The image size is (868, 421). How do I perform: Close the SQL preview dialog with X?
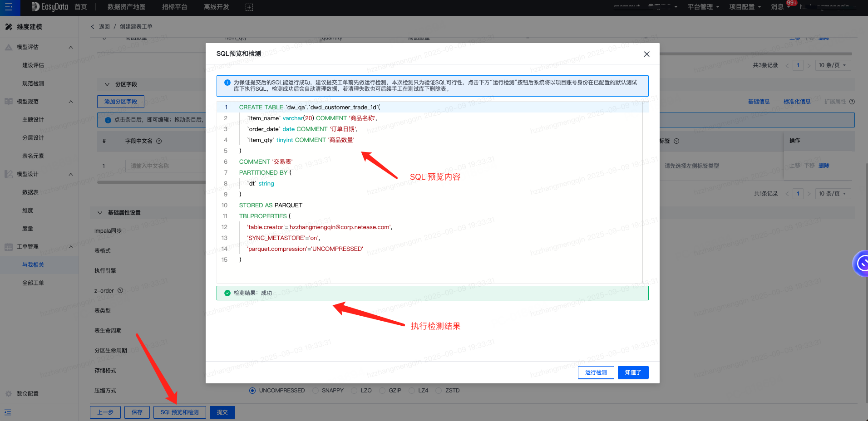(646, 54)
